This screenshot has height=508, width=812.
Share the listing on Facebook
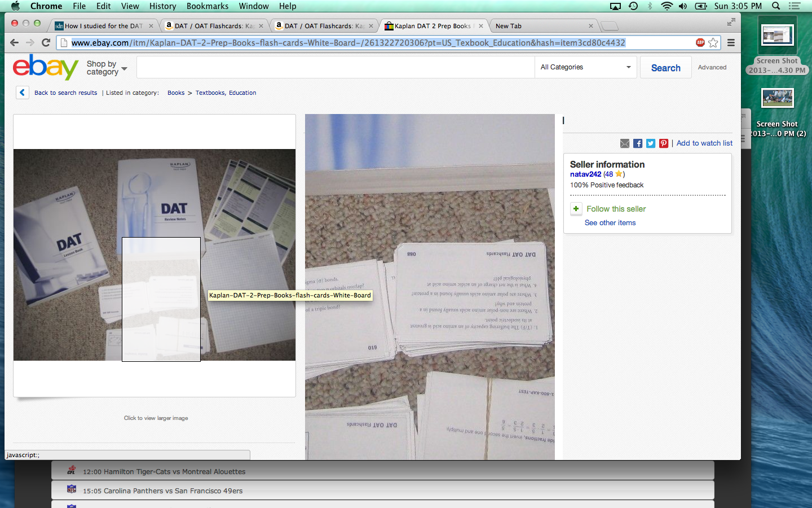tap(638, 143)
